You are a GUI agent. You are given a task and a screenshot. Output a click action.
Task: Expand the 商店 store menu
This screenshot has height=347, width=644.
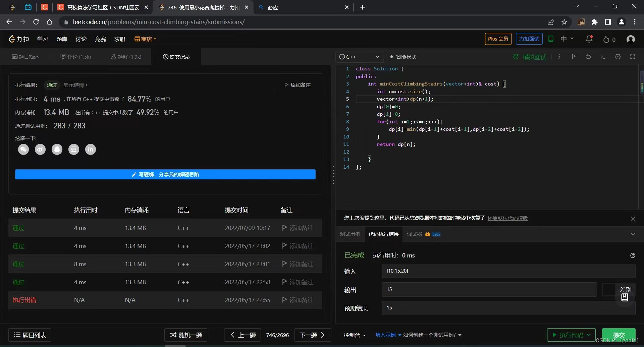click(145, 39)
